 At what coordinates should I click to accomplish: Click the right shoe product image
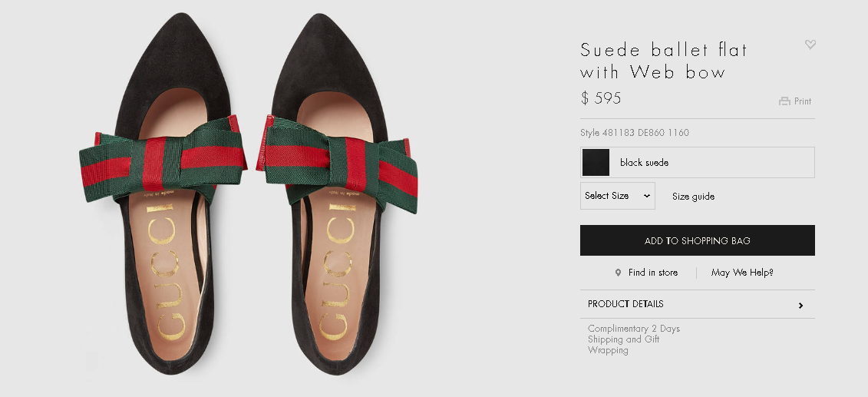[338, 194]
